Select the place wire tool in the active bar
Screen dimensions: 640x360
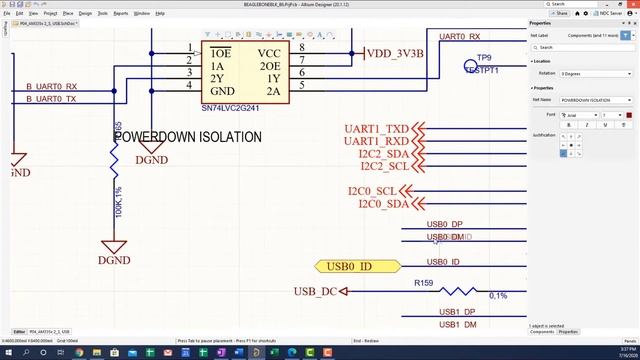coord(259,35)
